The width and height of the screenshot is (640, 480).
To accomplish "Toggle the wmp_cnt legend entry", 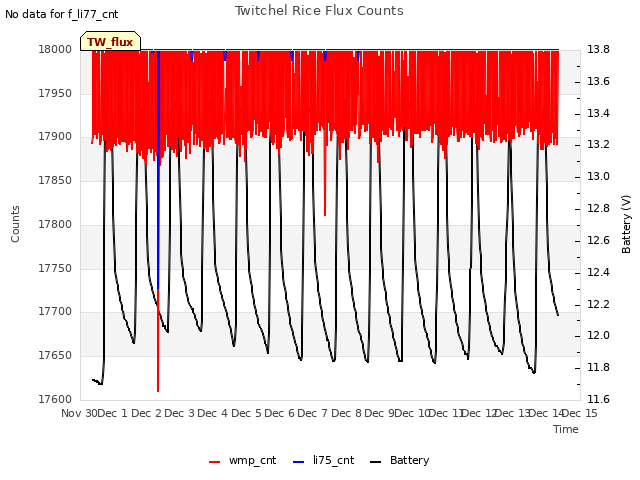I will [242, 460].
